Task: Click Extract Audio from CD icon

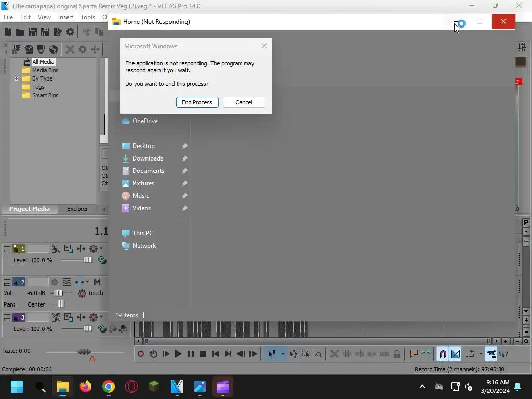Action: 54,49
